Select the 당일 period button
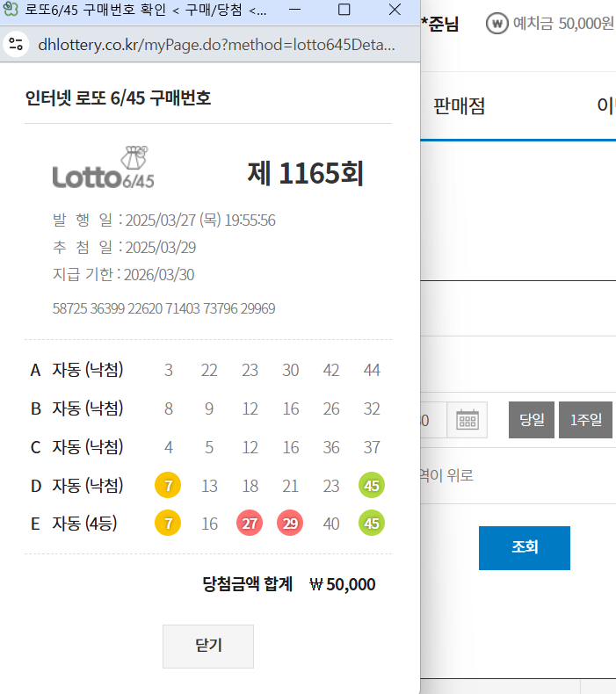 [x=531, y=420]
